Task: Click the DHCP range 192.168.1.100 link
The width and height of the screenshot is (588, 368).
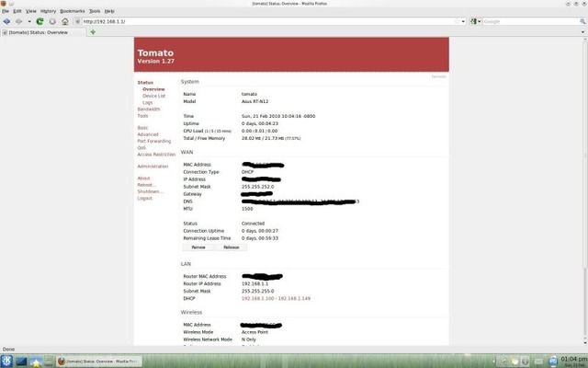Action: coord(276,298)
